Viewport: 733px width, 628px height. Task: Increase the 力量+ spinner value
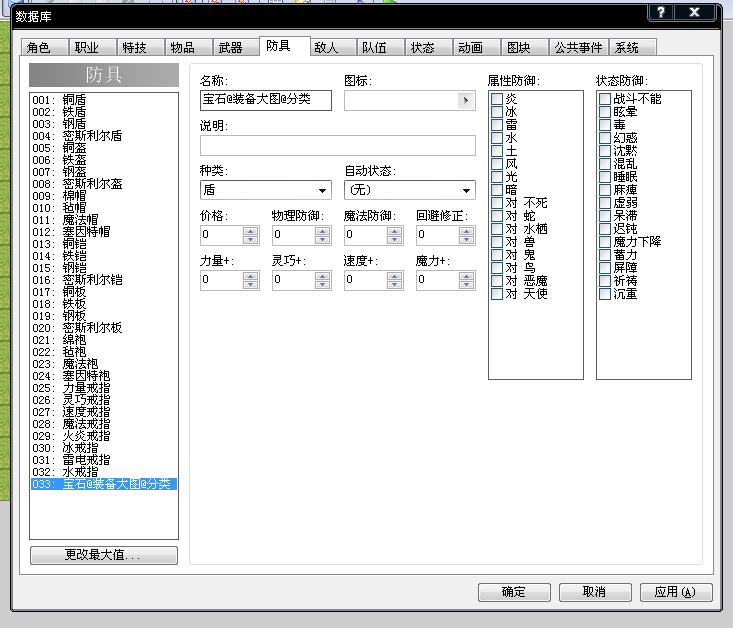pyautogui.click(x=251, y=276)
